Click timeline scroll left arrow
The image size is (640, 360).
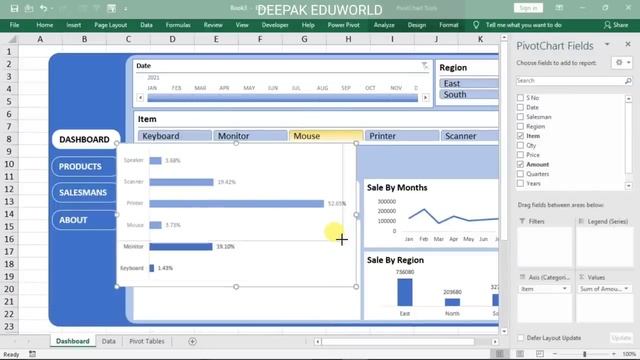[x=140, y=98]
